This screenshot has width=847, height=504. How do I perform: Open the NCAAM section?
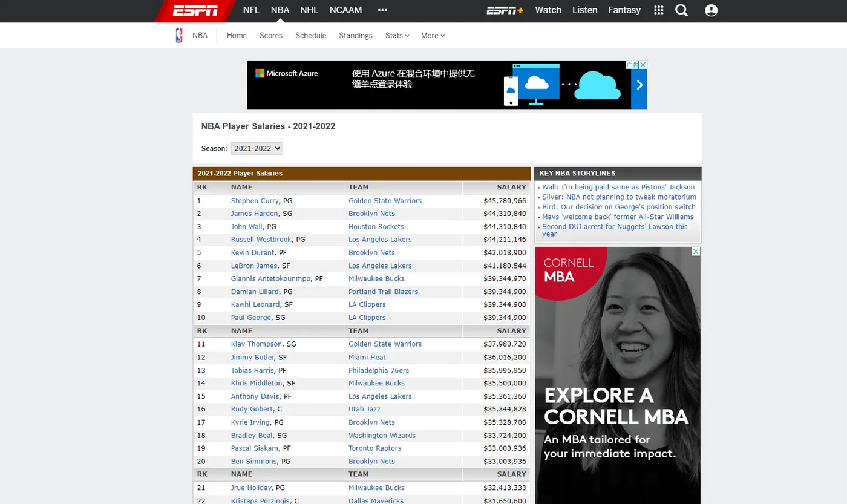pos(345,10)
